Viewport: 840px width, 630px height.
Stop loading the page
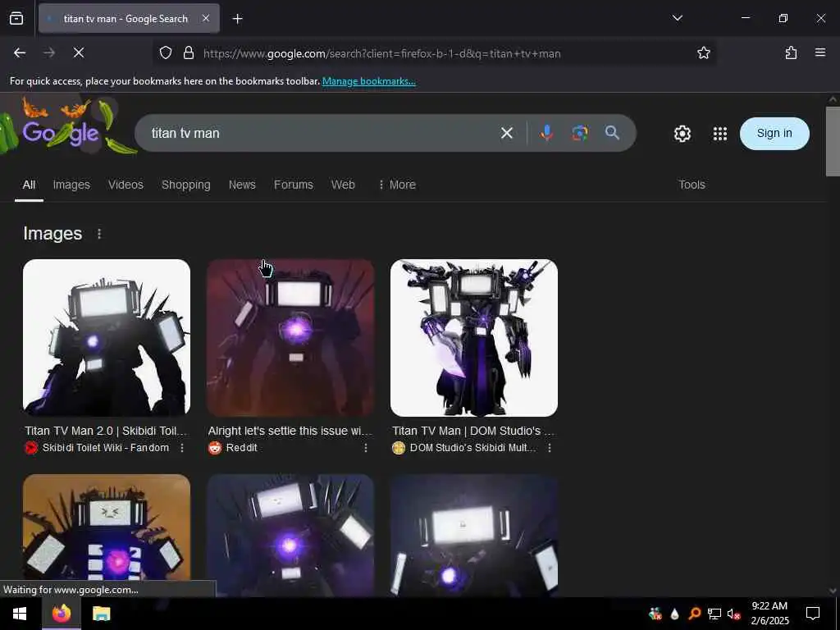(x=79, y=52)
